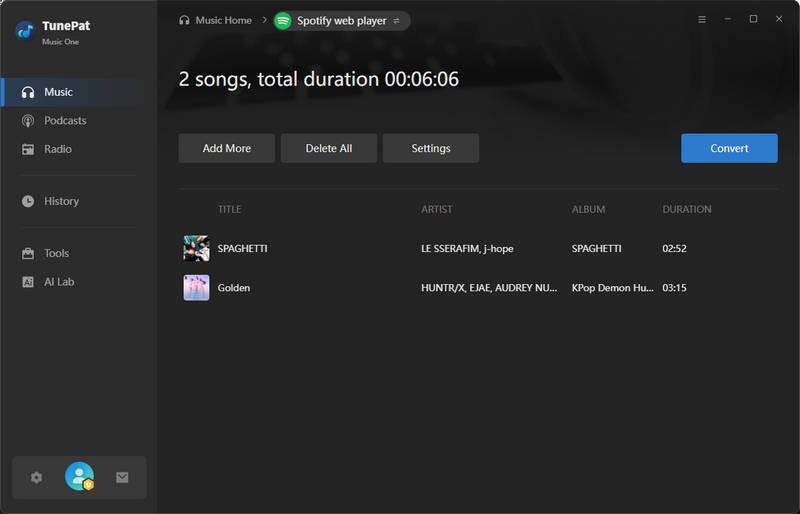Open conversion Settings button
This screenshot has height=514, width=800.
pos(431,149)
